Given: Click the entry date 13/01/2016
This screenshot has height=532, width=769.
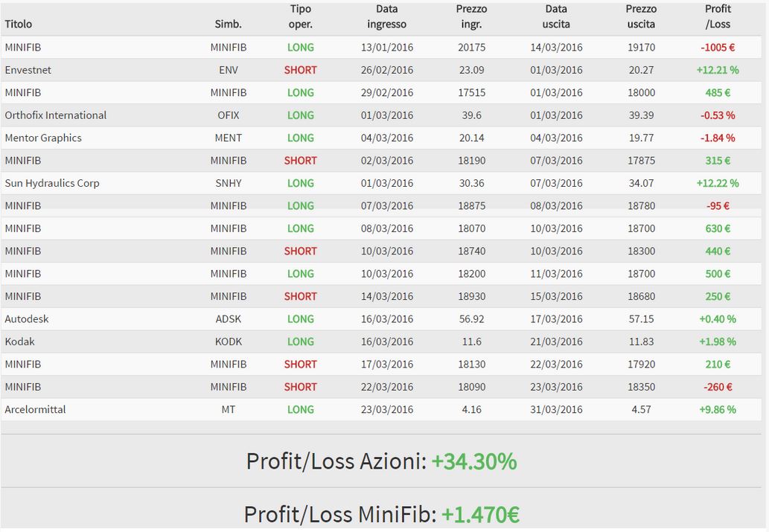Looking at the screenshot, I should (387, 48).
